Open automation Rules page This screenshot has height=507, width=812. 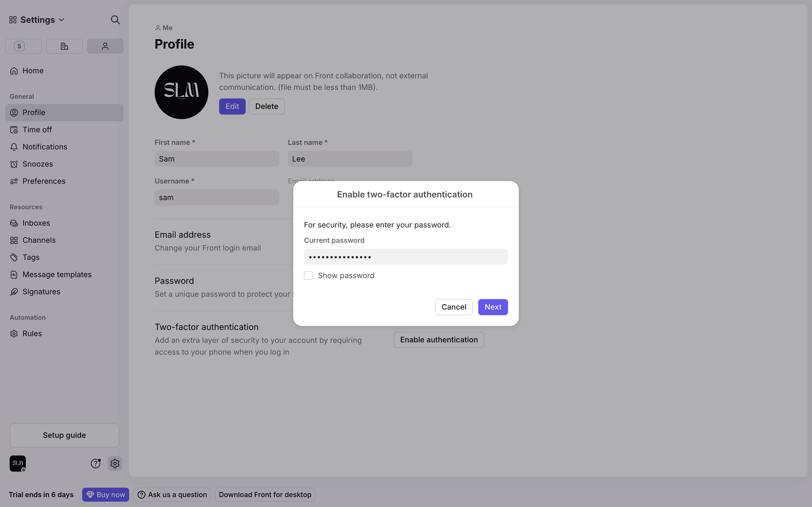pyautogui.click(x=32, y=334)
